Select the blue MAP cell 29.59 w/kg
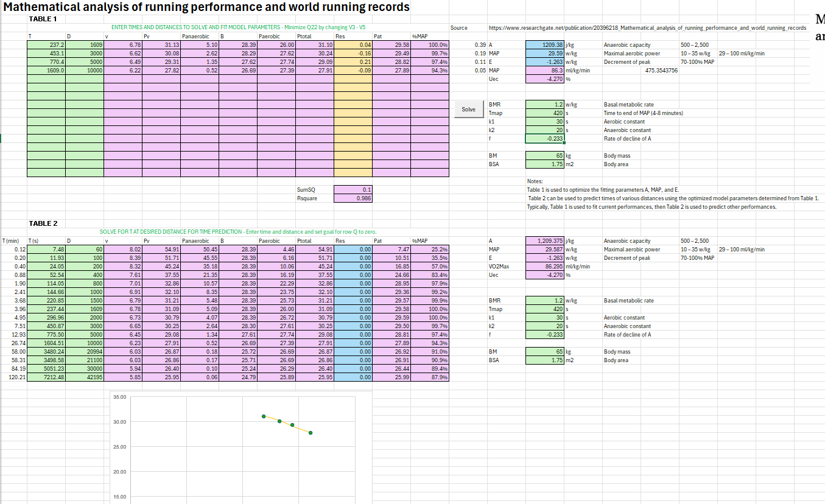825x504 pixels. point(545,54)
